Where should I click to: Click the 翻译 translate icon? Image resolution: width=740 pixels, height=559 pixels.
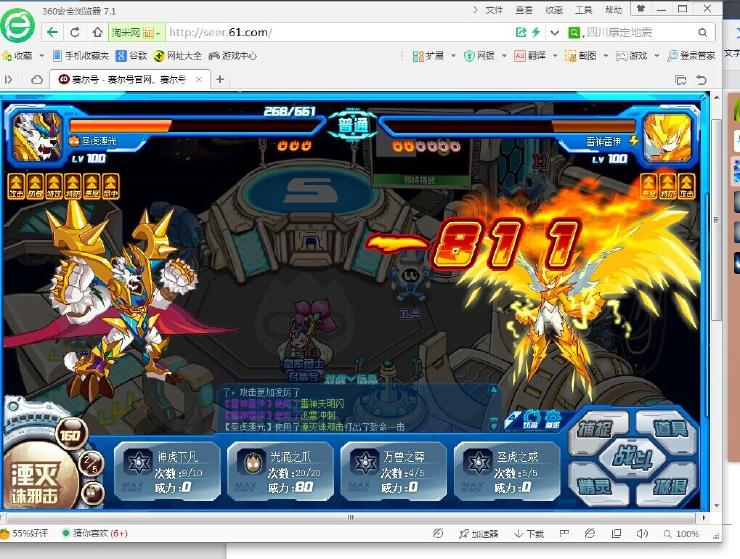pyautogui.click(x=520, y=56)
